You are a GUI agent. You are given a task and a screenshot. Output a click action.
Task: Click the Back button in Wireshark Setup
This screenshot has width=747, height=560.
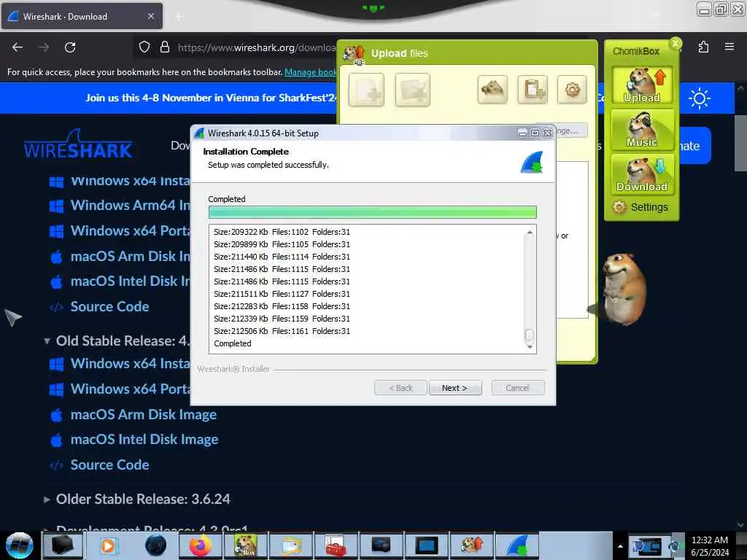400,388
